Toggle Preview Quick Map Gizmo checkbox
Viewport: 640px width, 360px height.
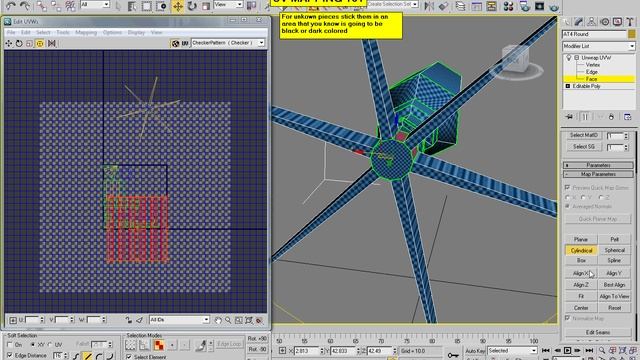point(568,187)
